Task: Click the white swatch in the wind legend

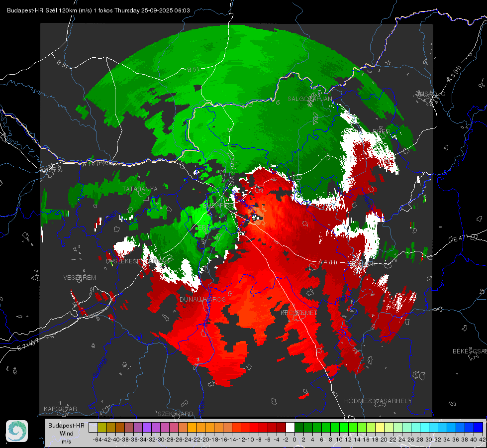Action: click(290, 428)
